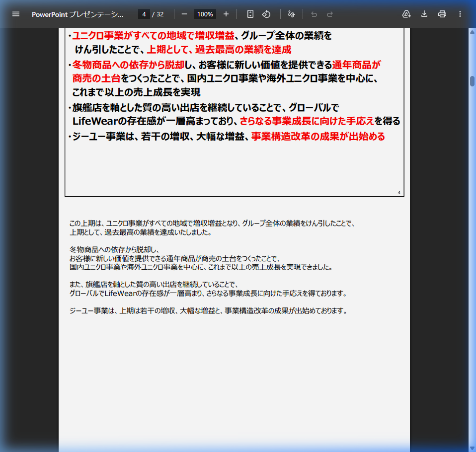
Task: Click the notes line この上期は、ユニクロ事業が
Action: click(212, 224)
